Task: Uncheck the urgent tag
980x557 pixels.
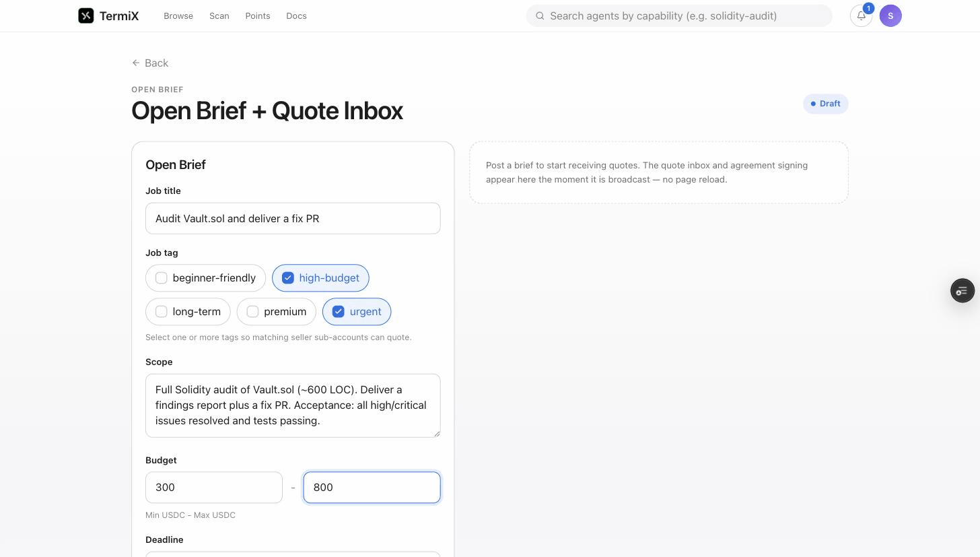Action: click(357, 311)
